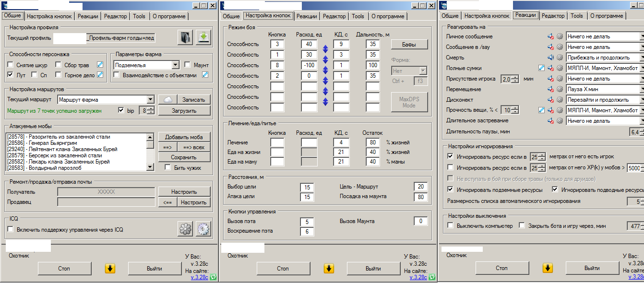The width and height of the screenshot is (644, 283).
Task: Click the dark profile folder icon
Action: tap(185, 37)
